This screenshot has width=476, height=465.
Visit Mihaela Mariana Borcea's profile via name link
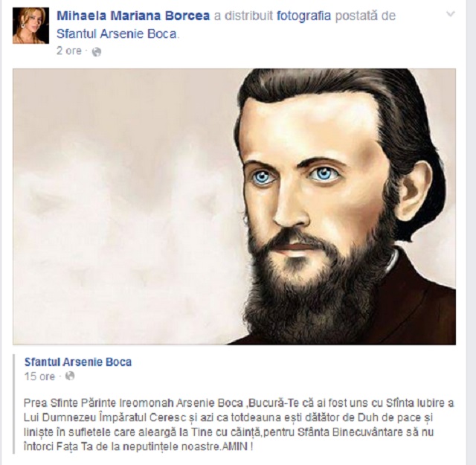(x=133, y=16)
